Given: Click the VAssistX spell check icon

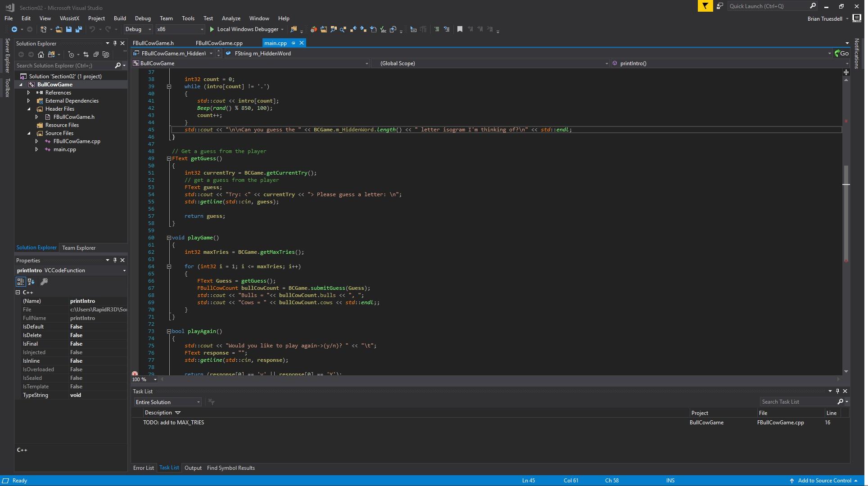Looking at the screenshot, I should click(383, 29).
